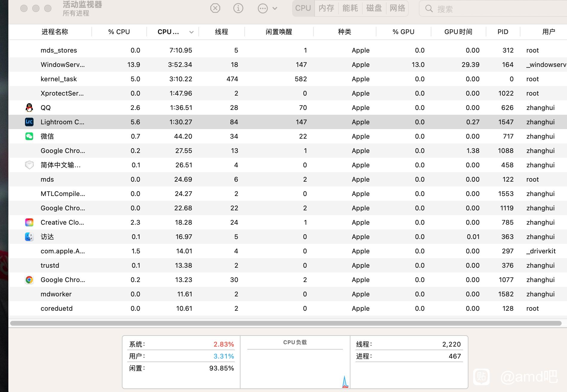Viewport: 567px width, 392px height.
Task: Click the Google Chrome icon
Action: (29, 280)
